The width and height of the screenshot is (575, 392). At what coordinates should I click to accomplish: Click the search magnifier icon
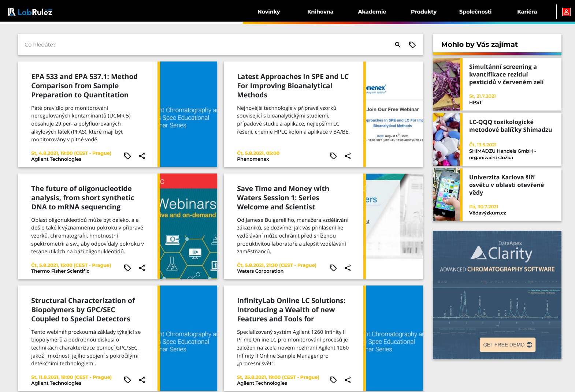point(398,45)
